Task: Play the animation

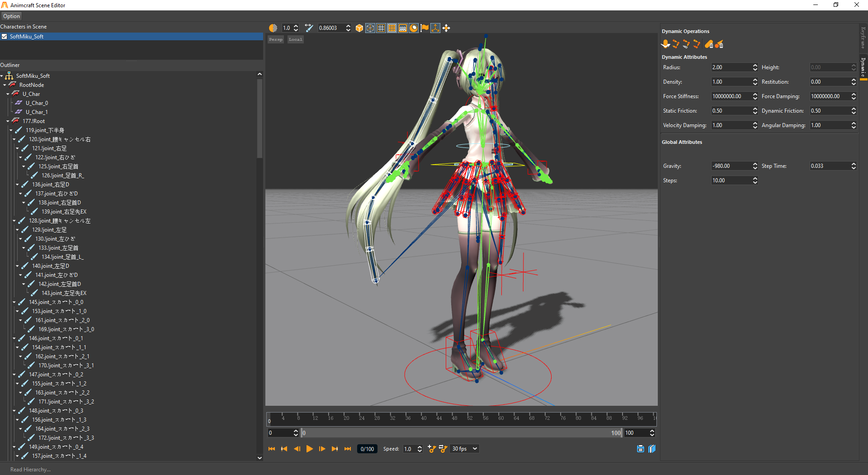Action: pos(310,449)
